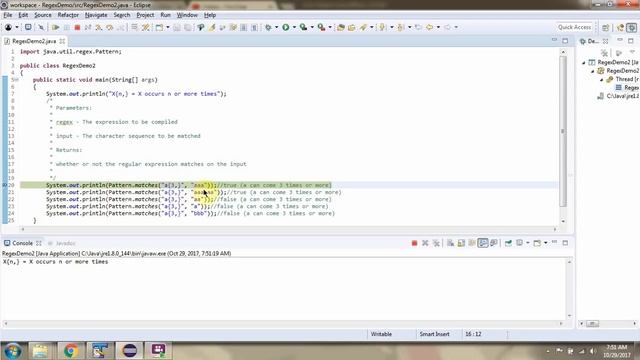Image resolution: width=640 pixels, height=360 pixels.
Task: Click the Console horizontal scrollbar
Action: click(283, 323)
